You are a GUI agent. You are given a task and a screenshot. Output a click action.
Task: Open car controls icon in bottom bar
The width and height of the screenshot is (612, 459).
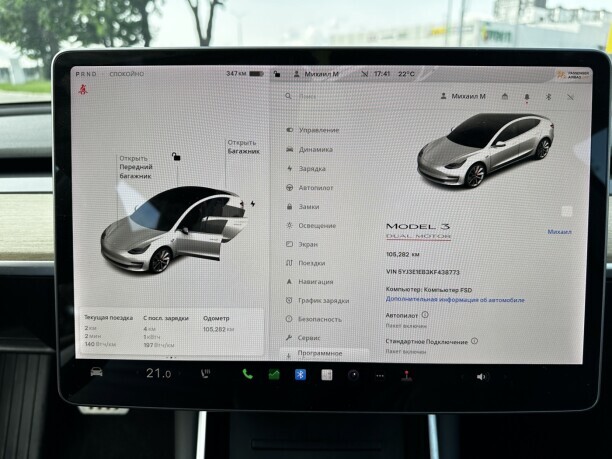tap(96, 372)
